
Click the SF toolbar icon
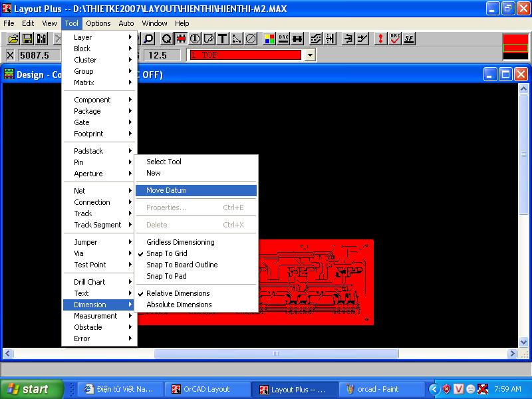[409, 39]
